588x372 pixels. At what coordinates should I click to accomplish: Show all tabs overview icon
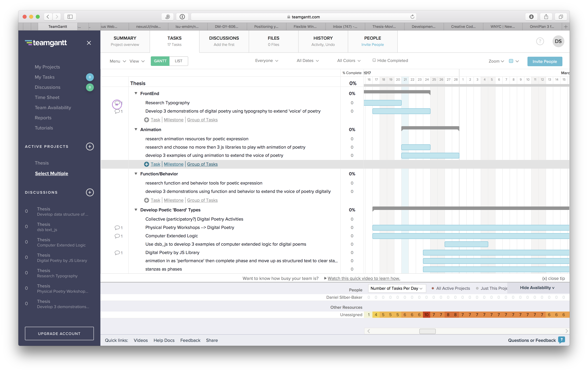[561, 17]
